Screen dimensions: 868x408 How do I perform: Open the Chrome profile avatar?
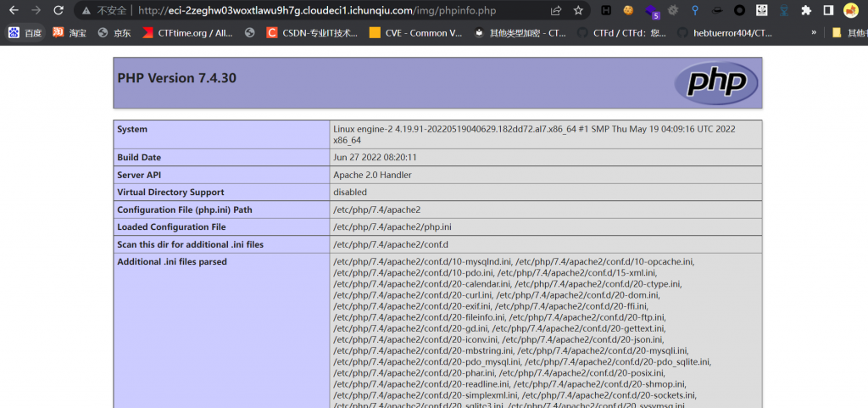click(850, 11)
